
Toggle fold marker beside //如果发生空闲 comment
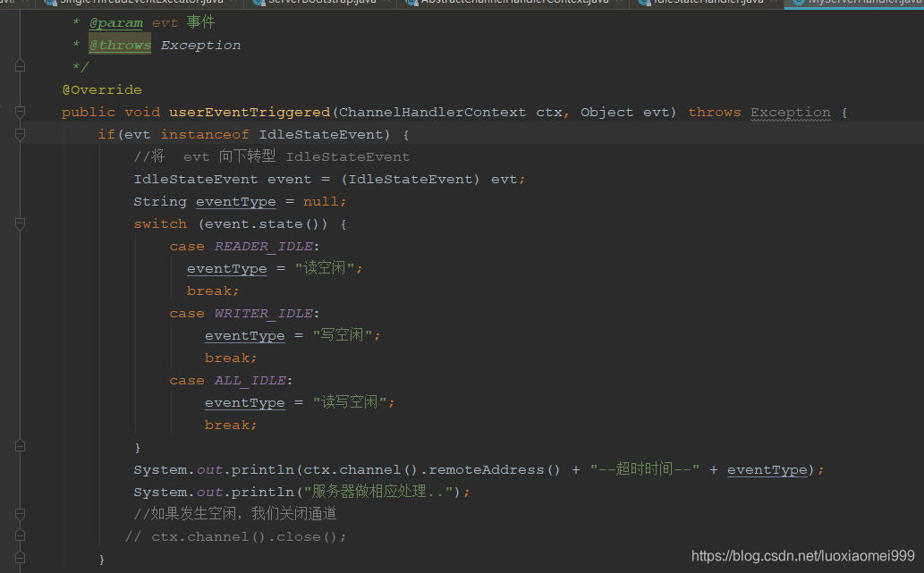(x=20, y=514)
